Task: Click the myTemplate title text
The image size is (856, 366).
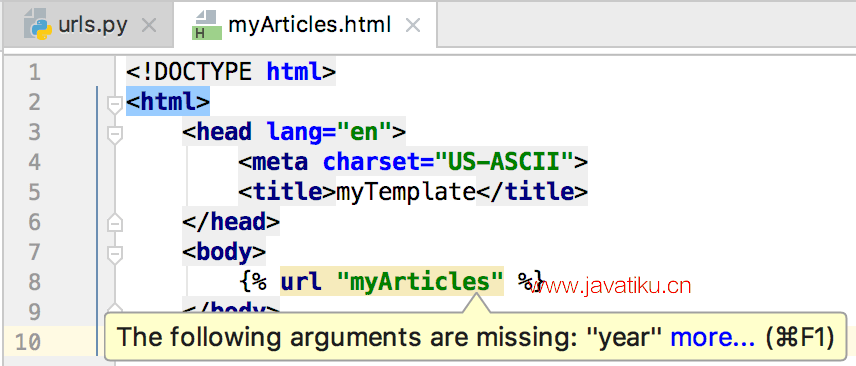Action: pyautogui.click(x=405, y=192)
